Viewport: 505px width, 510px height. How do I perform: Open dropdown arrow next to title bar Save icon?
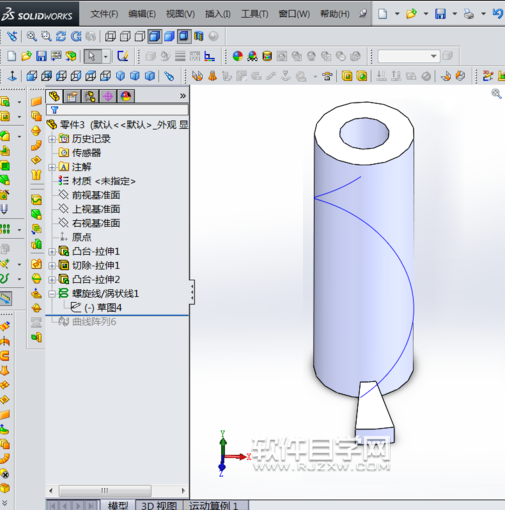454,14
